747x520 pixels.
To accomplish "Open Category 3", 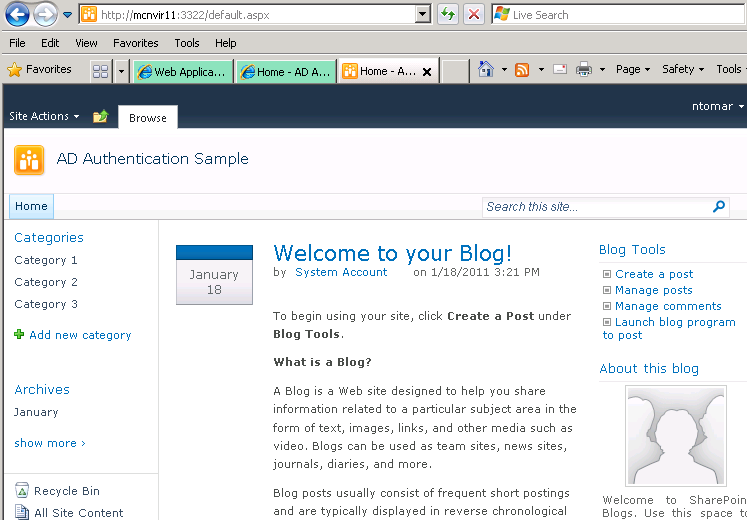I will click(46, 304).
